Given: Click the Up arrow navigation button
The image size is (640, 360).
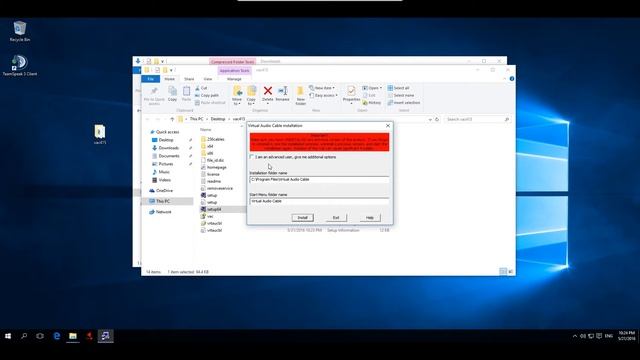Looking at the screenshot, I should [172, 119].
